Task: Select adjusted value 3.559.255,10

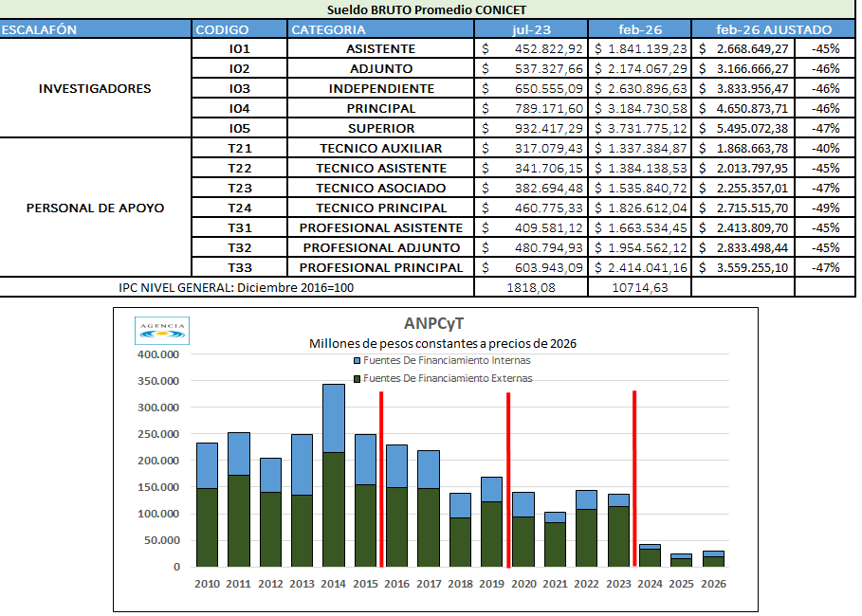Action: (743, 267)
